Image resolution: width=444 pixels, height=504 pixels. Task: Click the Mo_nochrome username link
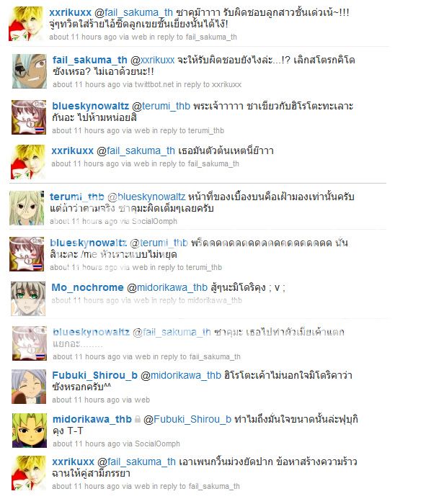click(x=87, y=287)
